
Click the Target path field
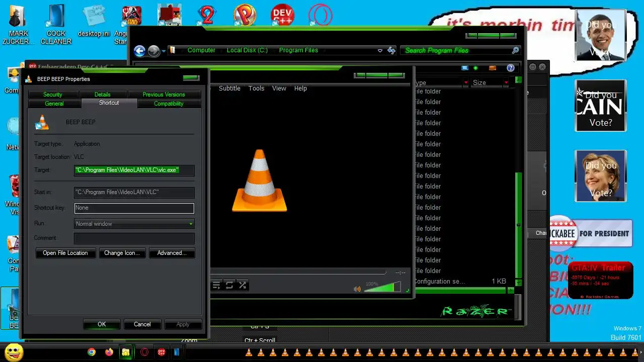click(134, 170)
